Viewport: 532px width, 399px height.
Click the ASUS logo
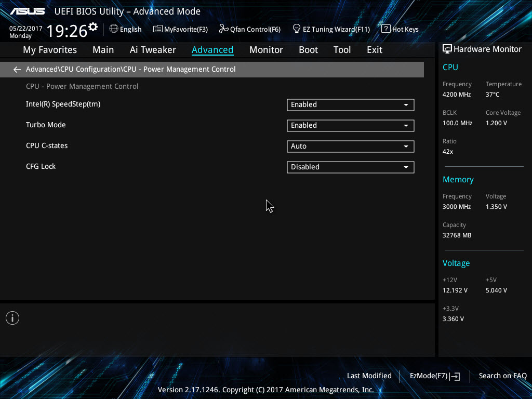[28, 11]
